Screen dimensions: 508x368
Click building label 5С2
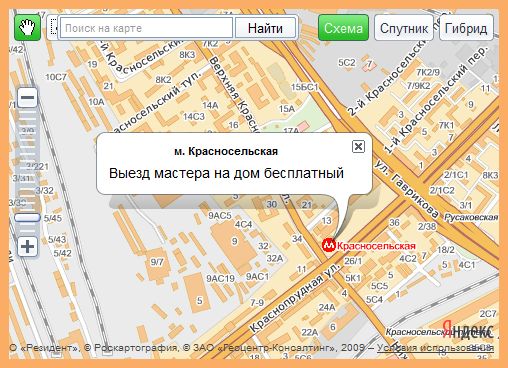tap(347, 62)
